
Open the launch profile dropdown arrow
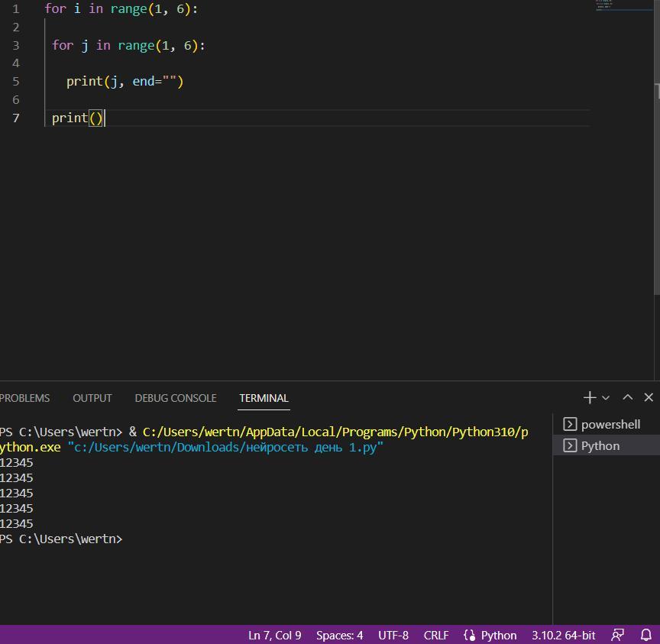coord(606,398)
